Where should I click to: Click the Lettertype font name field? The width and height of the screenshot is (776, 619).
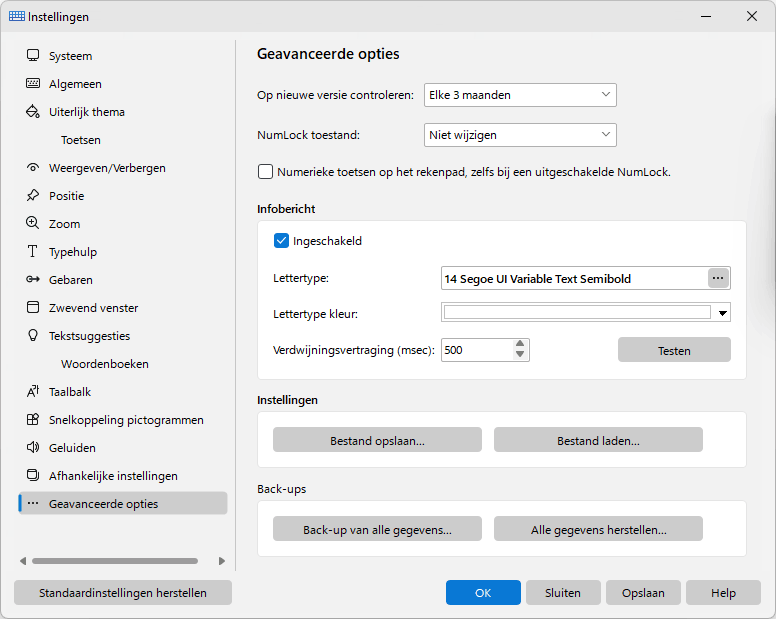[x=574, y=279]
